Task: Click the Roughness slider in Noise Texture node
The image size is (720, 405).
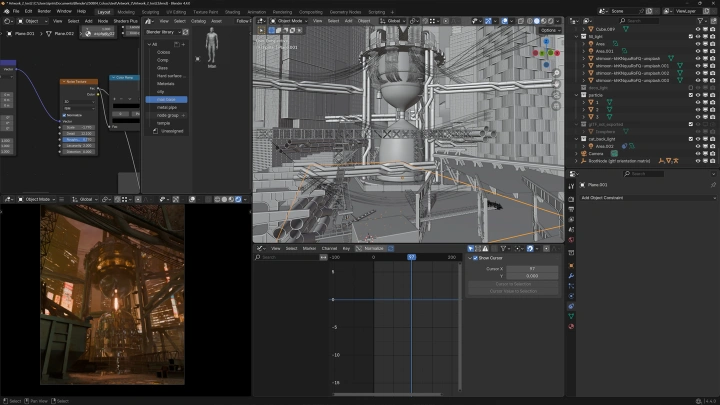Action: point(77,139)
